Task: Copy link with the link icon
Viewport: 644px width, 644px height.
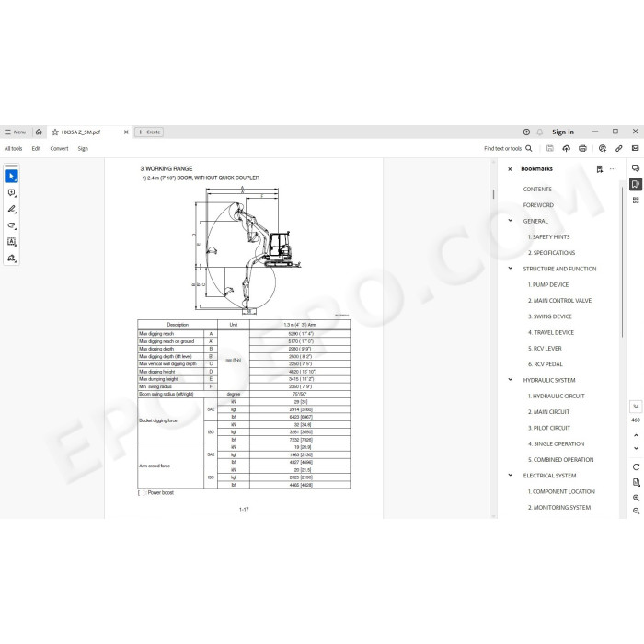Action: [619, 149]
